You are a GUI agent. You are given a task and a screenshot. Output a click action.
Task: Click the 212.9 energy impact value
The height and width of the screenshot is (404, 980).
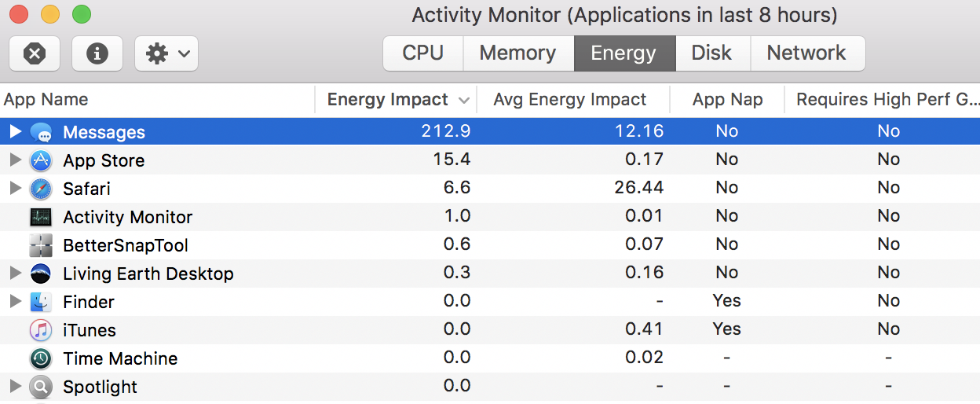click(x=446, y=131)
